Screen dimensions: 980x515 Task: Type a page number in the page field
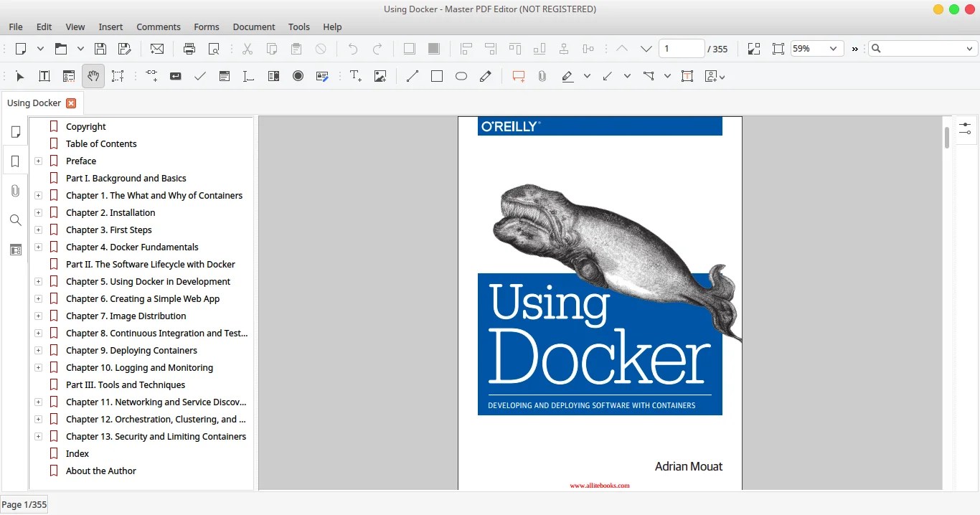coord(681,48)
